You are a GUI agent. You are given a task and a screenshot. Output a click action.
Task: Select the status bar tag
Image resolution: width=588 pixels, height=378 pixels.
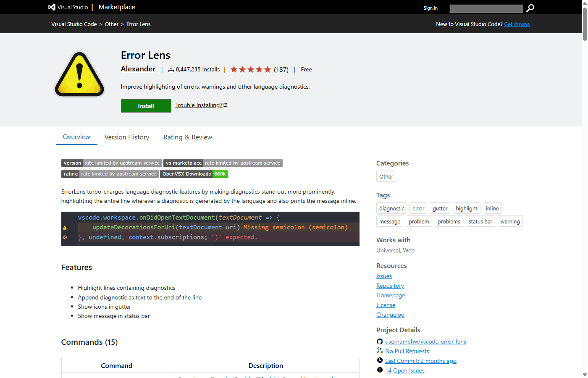(x=480, y=221)
